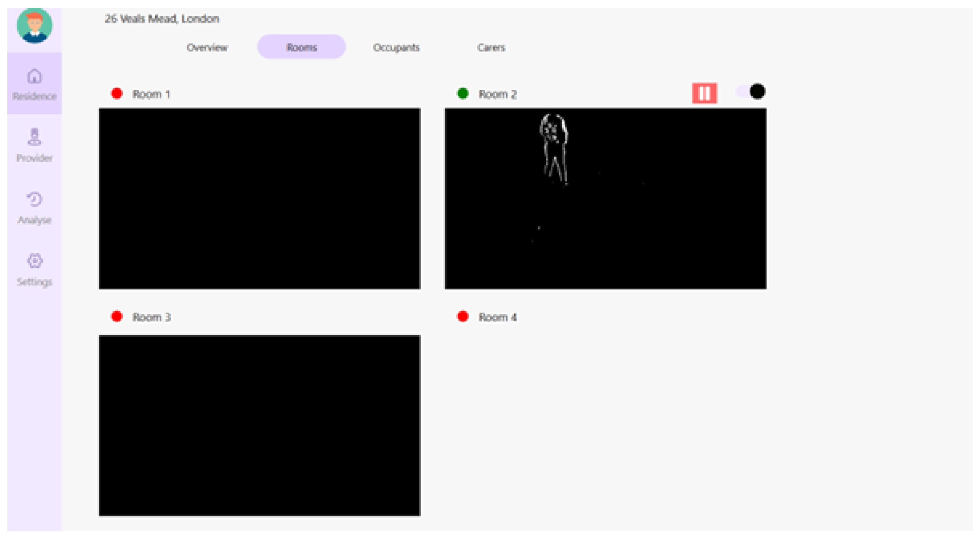This screenshot has height=540, width=980.
Task: Click the 26 Veals Mead address heading
Action: pos(162,19)
